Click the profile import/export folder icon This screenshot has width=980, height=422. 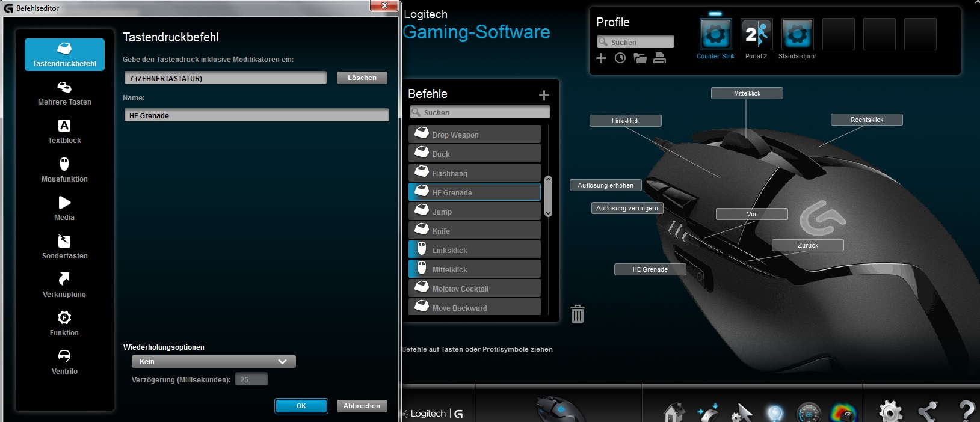tap(640, 58)
